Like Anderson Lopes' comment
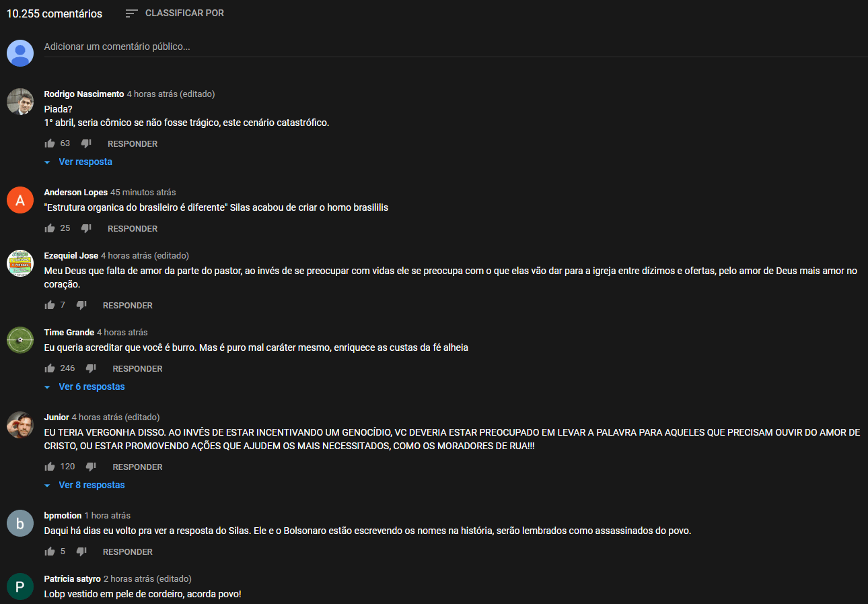Screen dimensions: 868x604 (49, 228)
